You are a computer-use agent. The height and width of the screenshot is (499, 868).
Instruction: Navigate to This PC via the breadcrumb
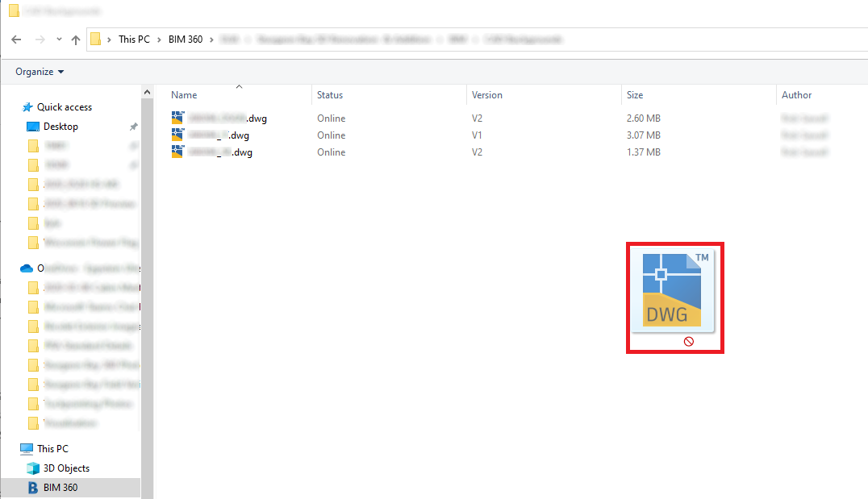pos(134,39)
